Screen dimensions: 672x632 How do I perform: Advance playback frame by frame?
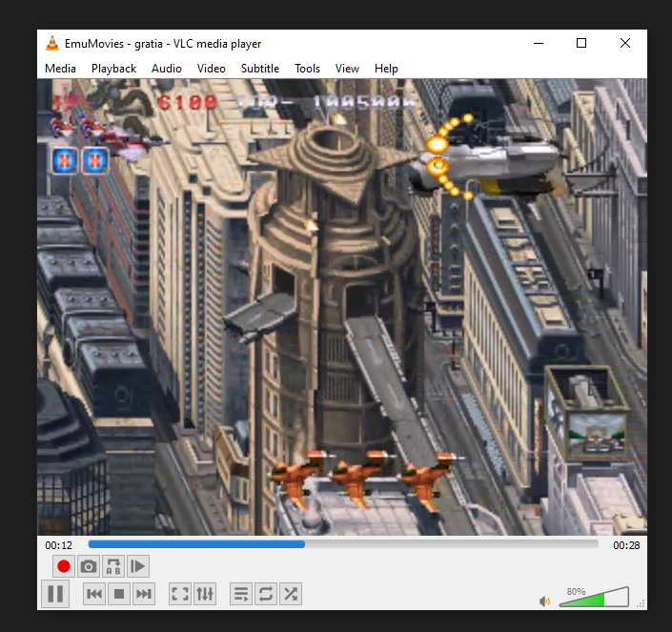[138, 566]
